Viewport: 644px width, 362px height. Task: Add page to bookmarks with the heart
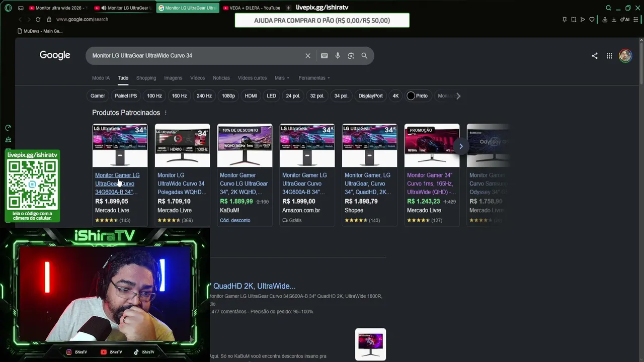(x=592, y=20)
